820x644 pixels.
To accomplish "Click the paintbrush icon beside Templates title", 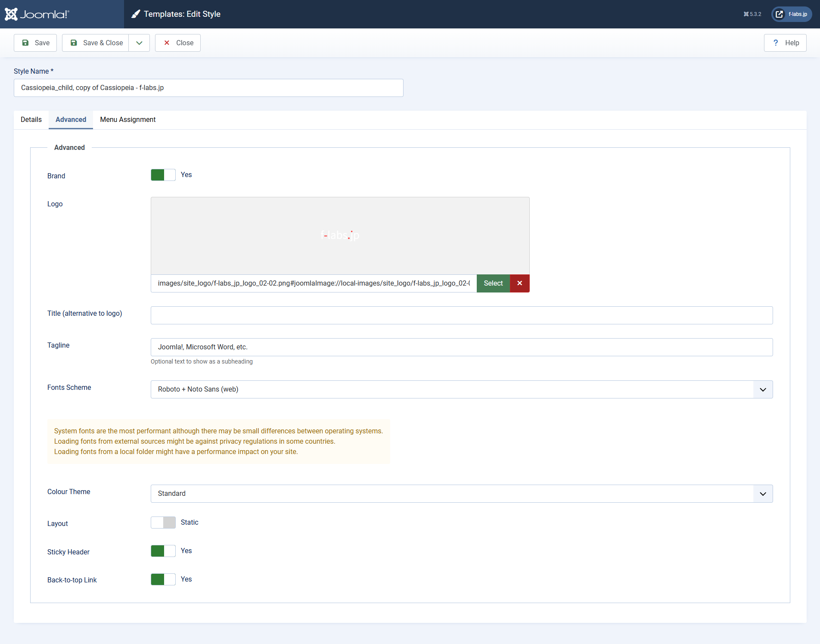I will [136, 14].
